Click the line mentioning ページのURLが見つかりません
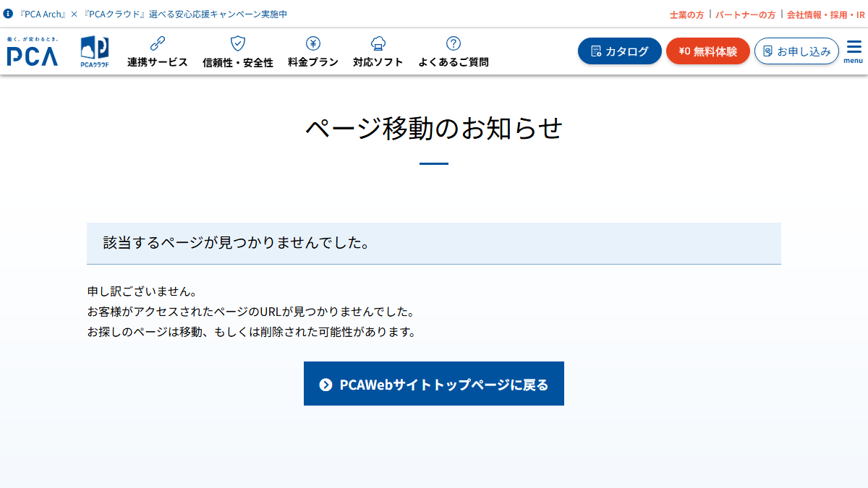Screen dimensions: 868x488 250,312
